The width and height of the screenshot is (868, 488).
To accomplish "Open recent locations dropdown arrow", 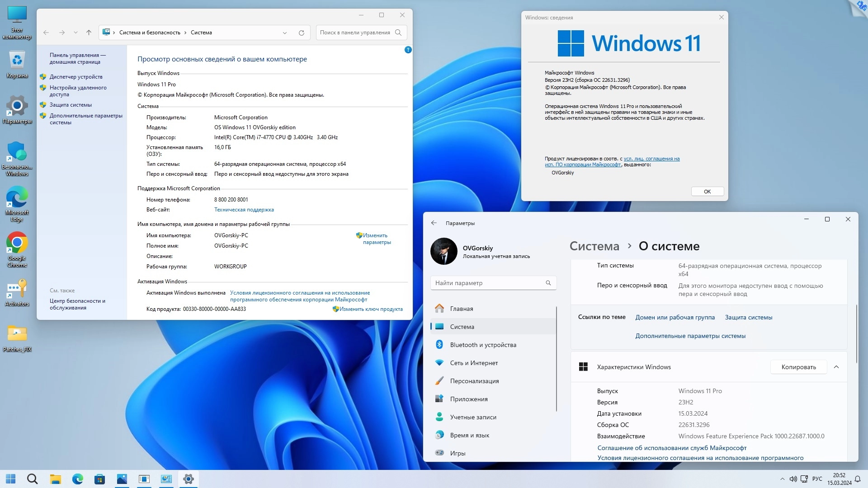I will pos(75,33).
